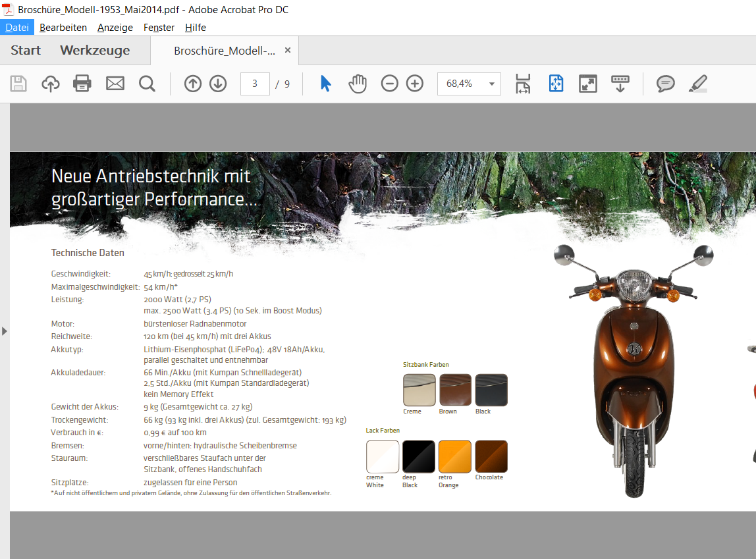This screenshot has height=559, width=756.
Task: Switch to the Werkzeuge tab
Action: pos(95,51)
